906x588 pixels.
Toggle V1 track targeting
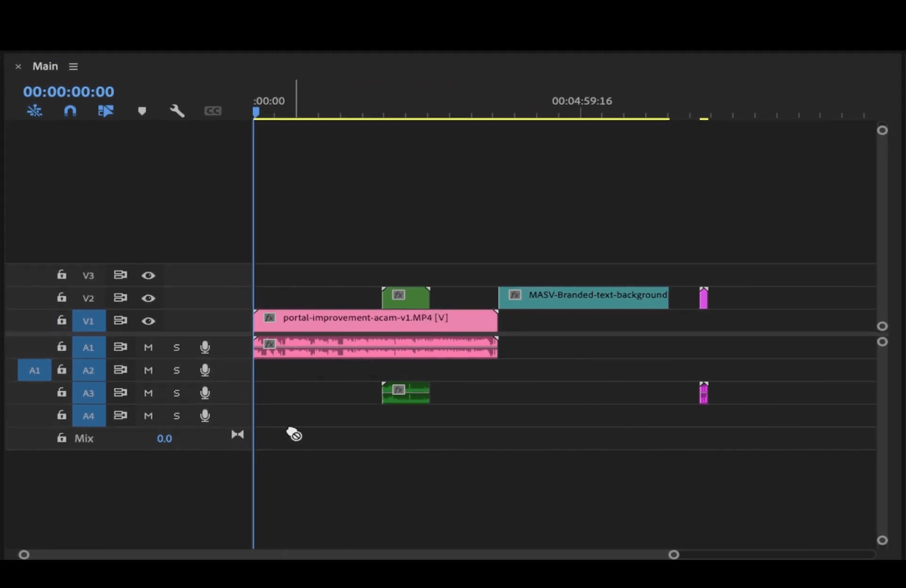pos(88,321)
